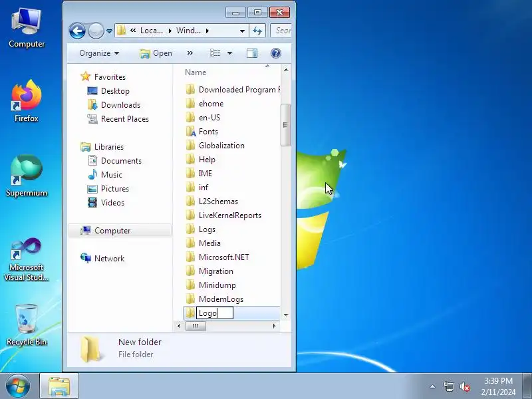The height and width of the screenshot is (399, 532).
Task: Select Computer in navigation pane
Action: [120, 230]
